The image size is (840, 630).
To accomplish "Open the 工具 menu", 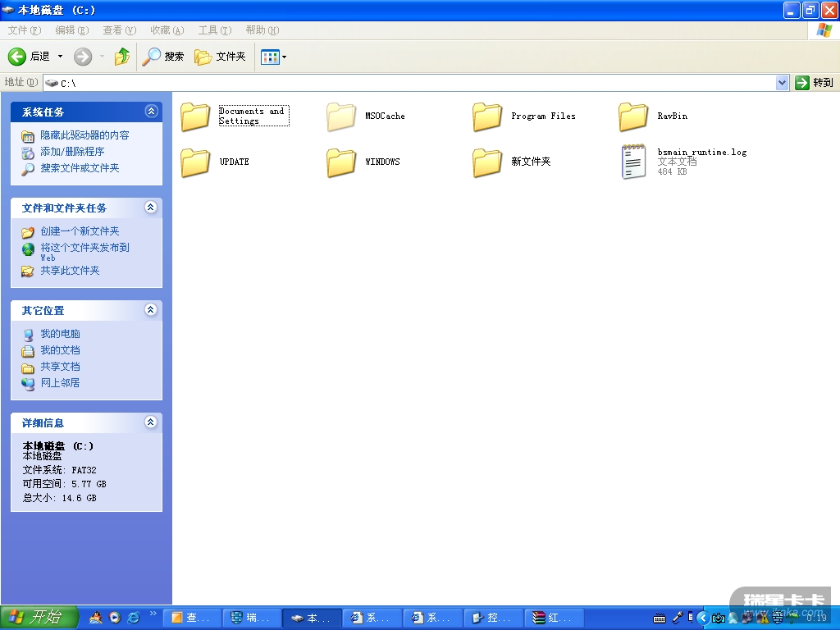I will point(215,30).
